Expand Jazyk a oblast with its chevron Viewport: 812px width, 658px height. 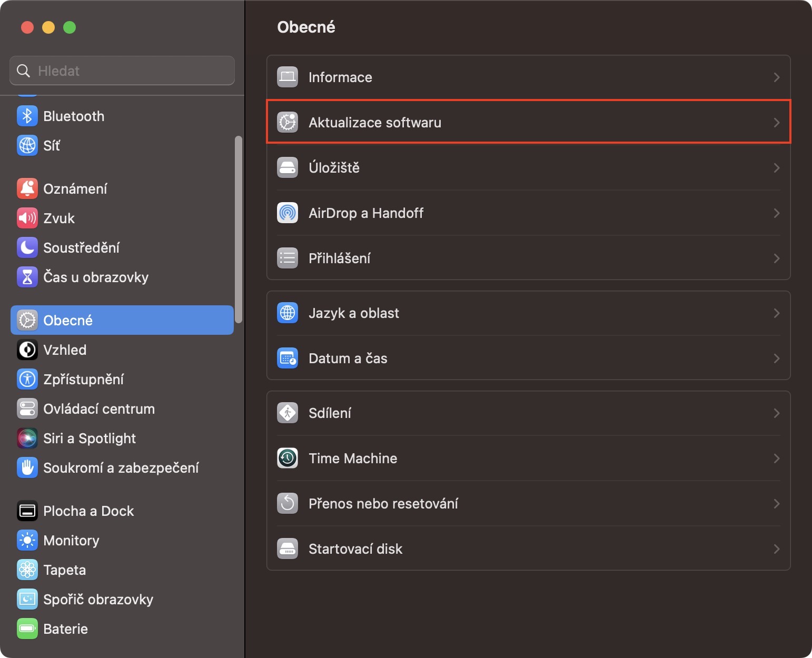pos(777,313)
